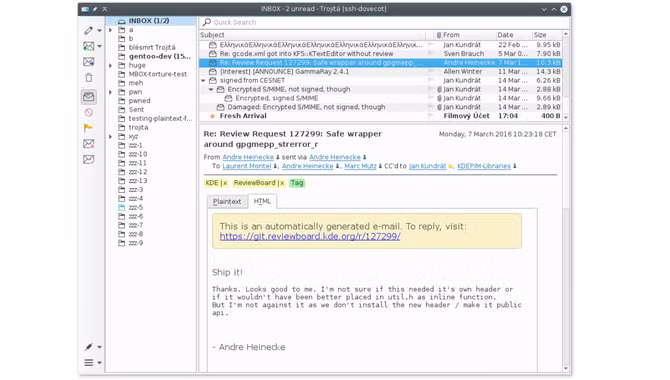Click the reply envelope icon
This screenshot has height=380, width=670.
pos(88,46)
